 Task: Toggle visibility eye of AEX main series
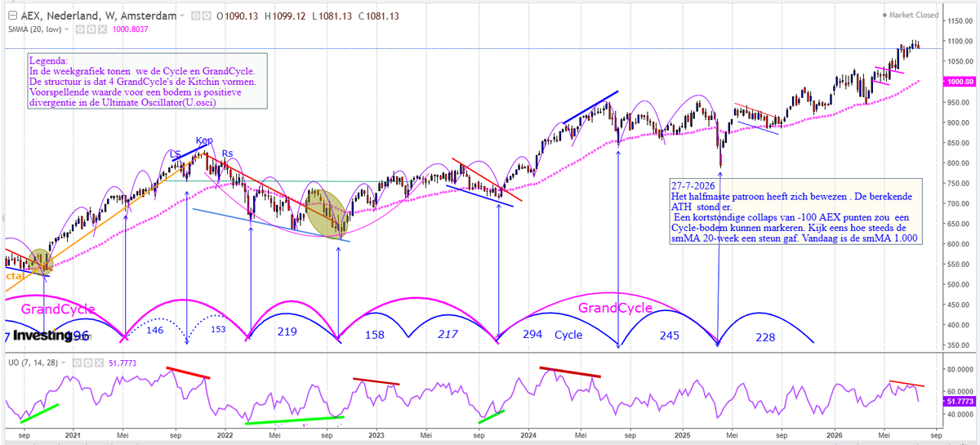(x=195, y=16)
